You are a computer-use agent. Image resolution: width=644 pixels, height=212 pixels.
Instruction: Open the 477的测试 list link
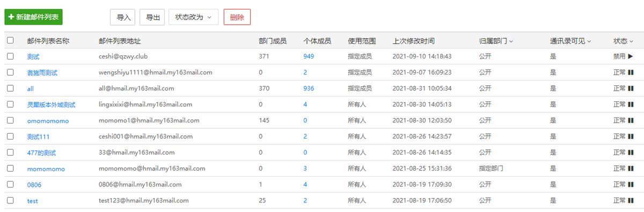[41, 153]
